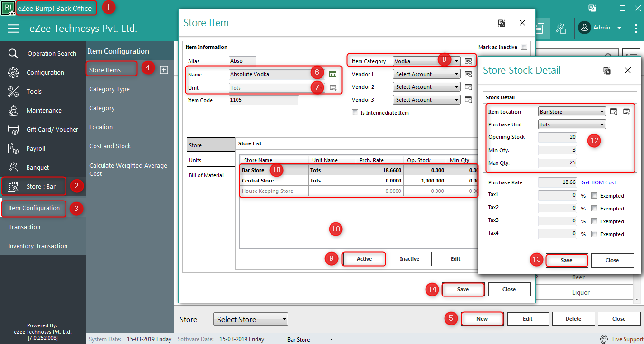Click the Active button under Store List
The width and height of the screenshot is (644, 344).
point(364,259)
